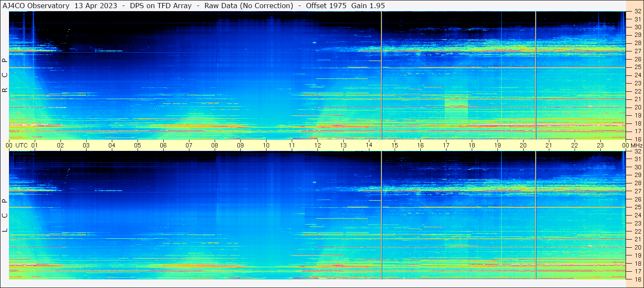Click the 22 hour tick on time axis
The width and height of the screenshot is (644, 288).
point(575,145)
